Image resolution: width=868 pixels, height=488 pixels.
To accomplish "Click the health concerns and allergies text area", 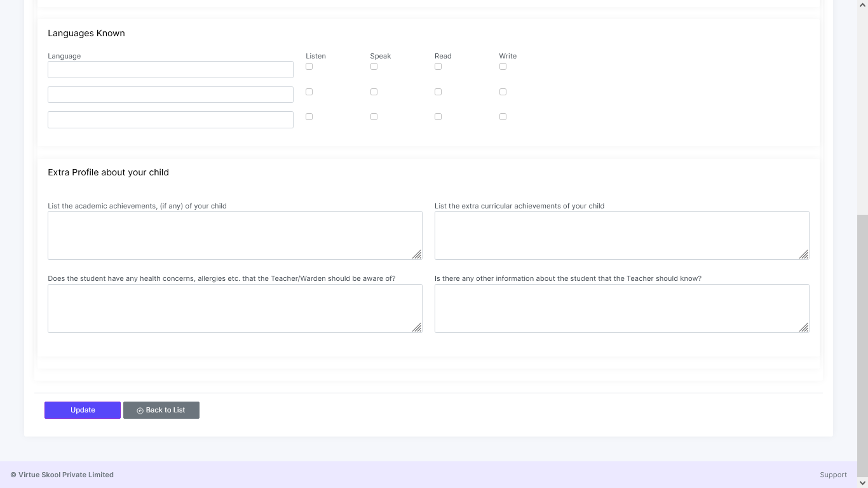I will [235, 308].
